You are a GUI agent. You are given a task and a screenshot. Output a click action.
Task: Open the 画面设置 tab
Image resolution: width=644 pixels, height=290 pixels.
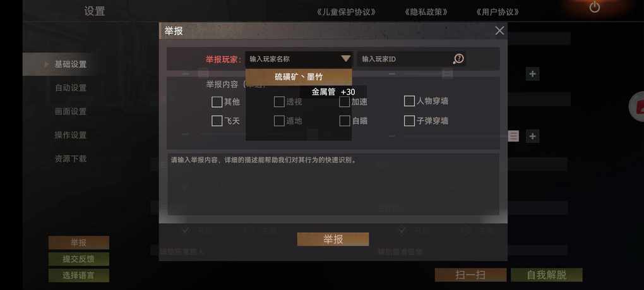(71, 111)
